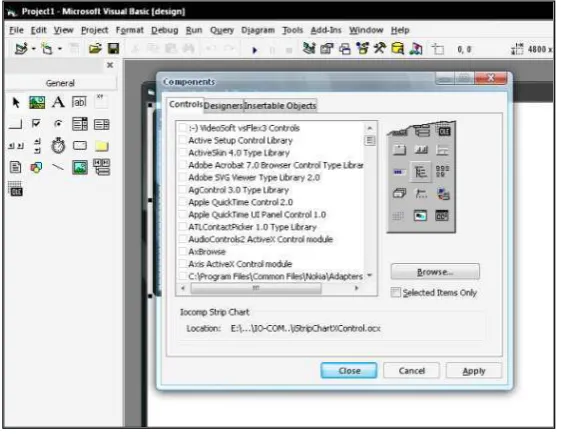Select the DirListBox yellow folder control
This screenshot has width=561, height=434.
[102, 146]
